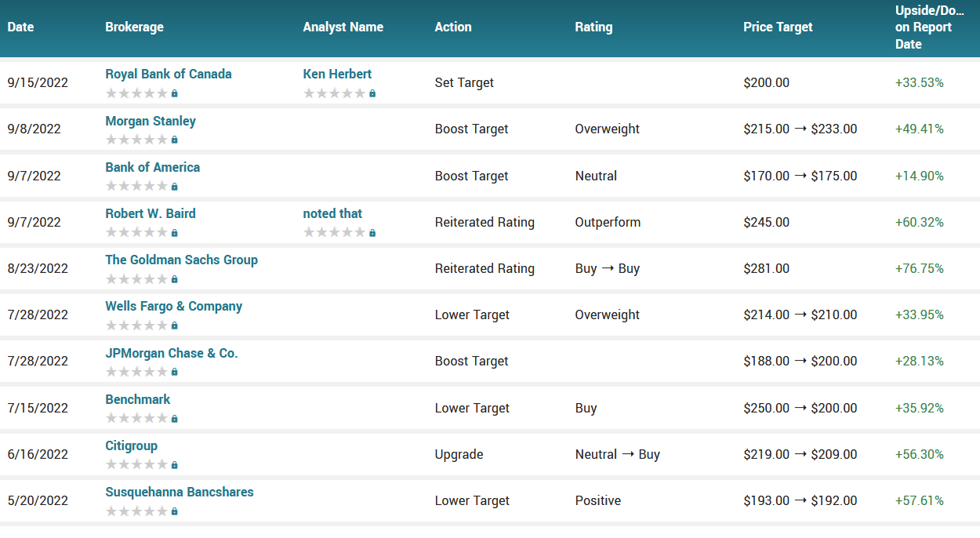Select the '+14.90%' upside value
Image resolution: width=980 pixels, height=538 pixels.
(x=919, y=176)
